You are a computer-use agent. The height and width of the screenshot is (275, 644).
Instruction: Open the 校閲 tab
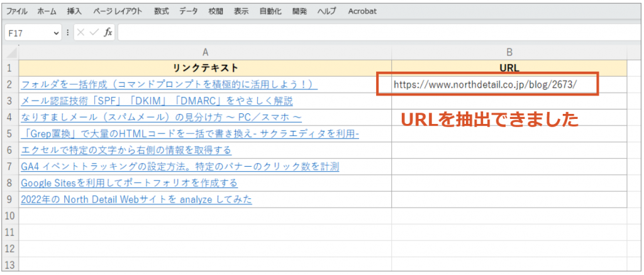click(216, 11)
